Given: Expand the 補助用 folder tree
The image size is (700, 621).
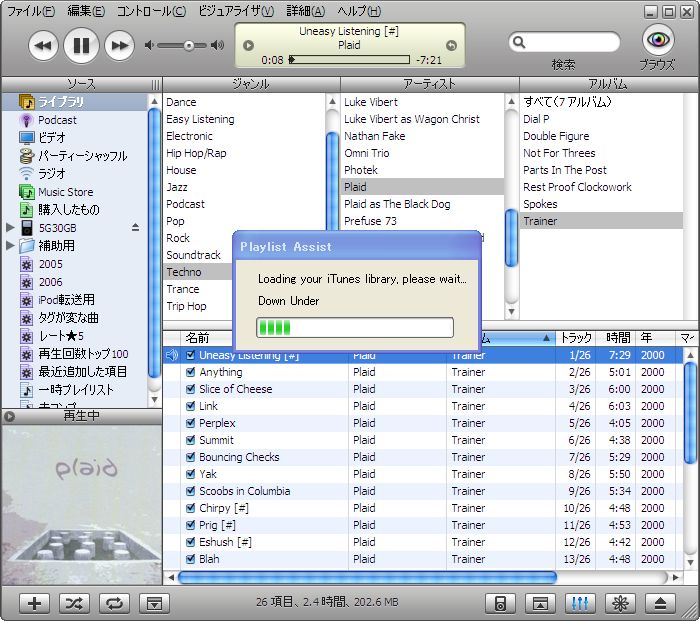Looking at the screenshot, I should [x=10, y=246].
